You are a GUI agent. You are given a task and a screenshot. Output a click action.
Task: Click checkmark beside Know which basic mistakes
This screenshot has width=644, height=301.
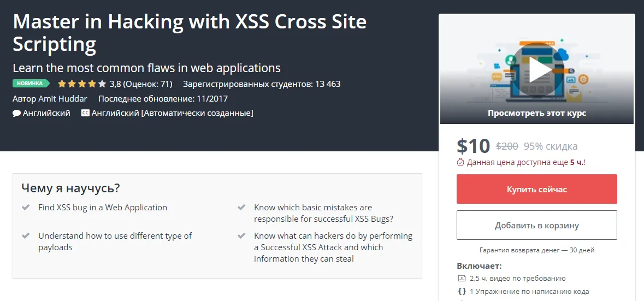coord(241,208)
